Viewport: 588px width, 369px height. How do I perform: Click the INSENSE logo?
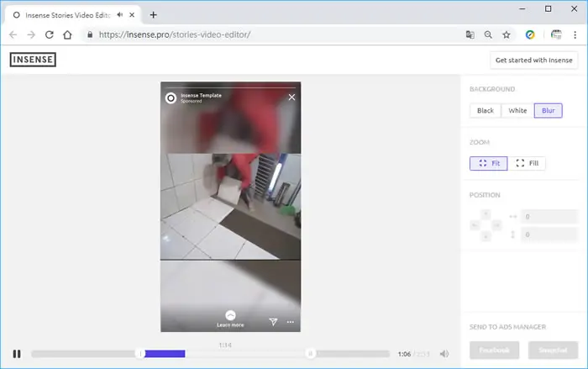[x=33, y=60]
